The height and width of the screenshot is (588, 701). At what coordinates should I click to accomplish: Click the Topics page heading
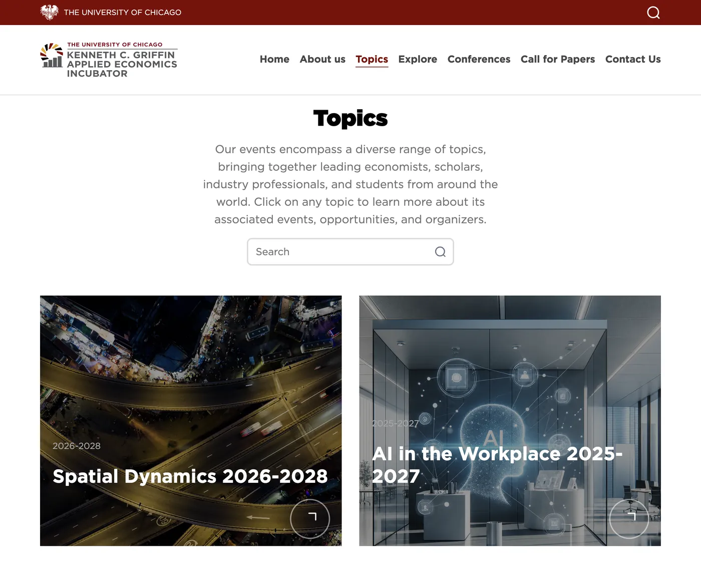350,119
